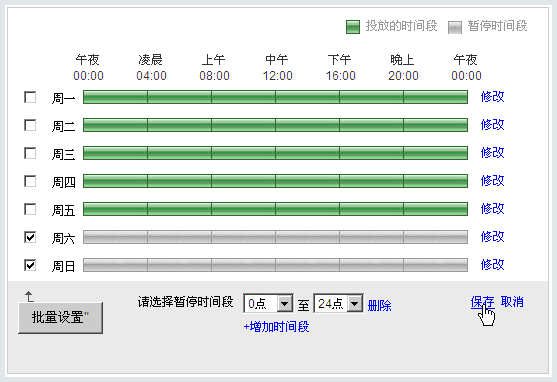Image resolution: width=557 pixels, height=382 pixels.
Task: Click 修改 link for 周六
Action: 492,237
